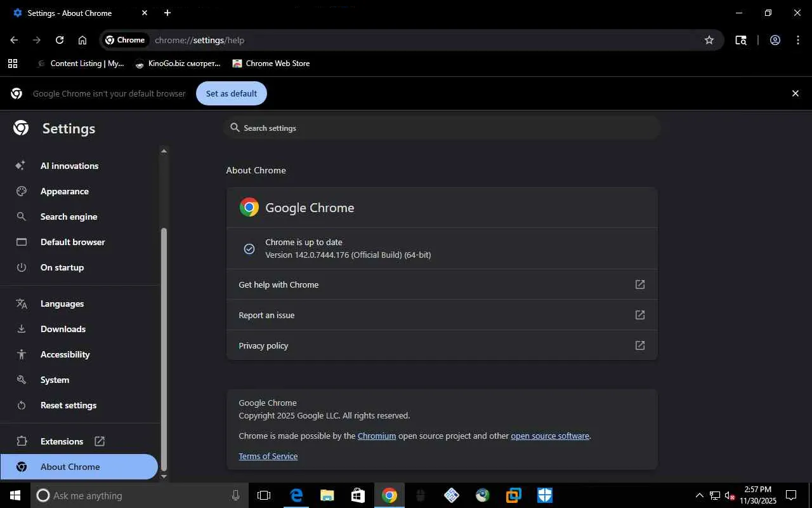Screen dimensions: 812x508
Task: Click sidebar scrollbar down arrow
Action: [164, 476]
